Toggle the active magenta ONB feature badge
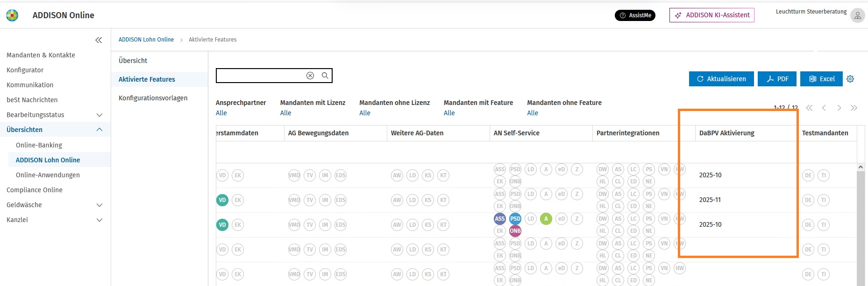The width and height of the screenshot is (868, 286). point(515,231)
